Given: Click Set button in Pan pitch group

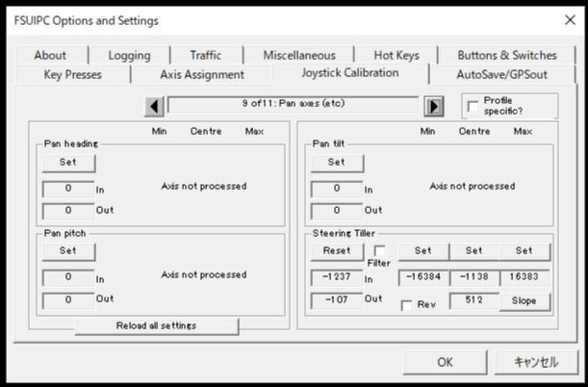Looking at the screenshot, I should tap(68, 251).
